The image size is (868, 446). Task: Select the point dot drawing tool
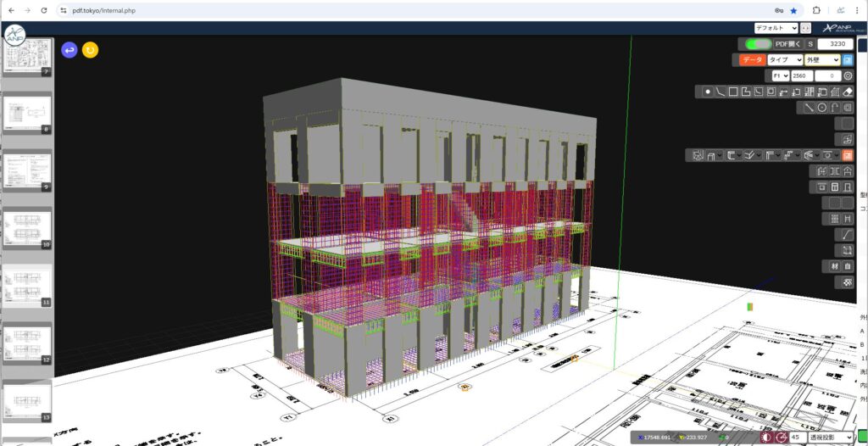708,92
